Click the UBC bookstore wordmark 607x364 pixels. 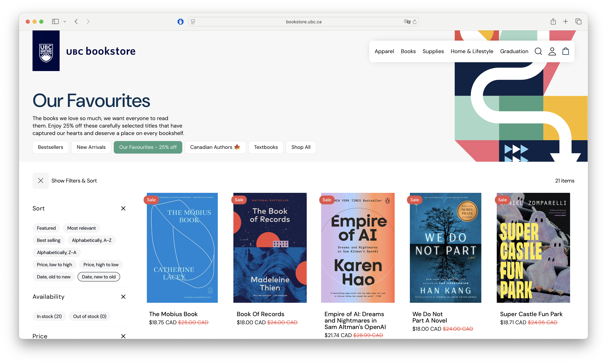101,51
